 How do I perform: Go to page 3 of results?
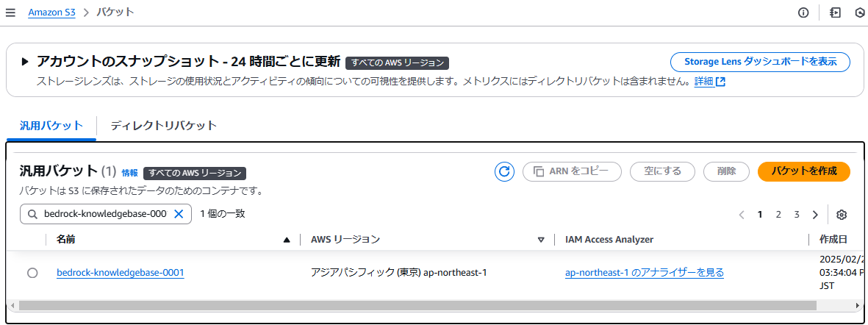point(797,215)
